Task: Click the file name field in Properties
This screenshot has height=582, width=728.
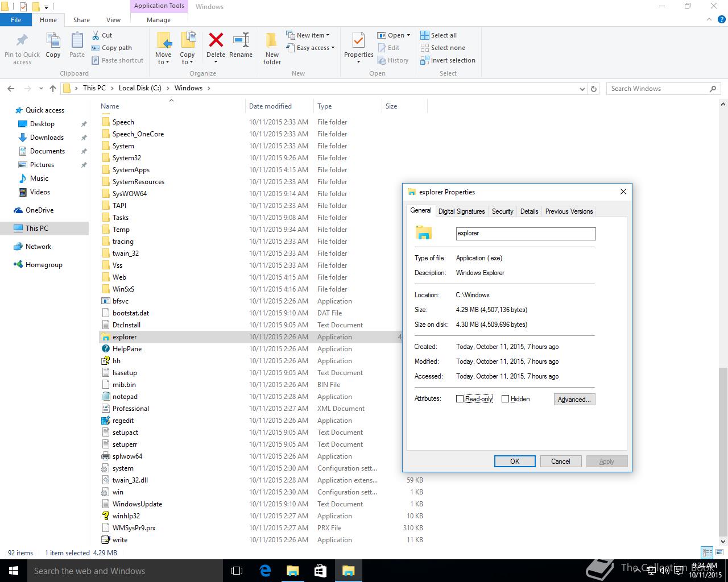Action: (x=526, y=233)
